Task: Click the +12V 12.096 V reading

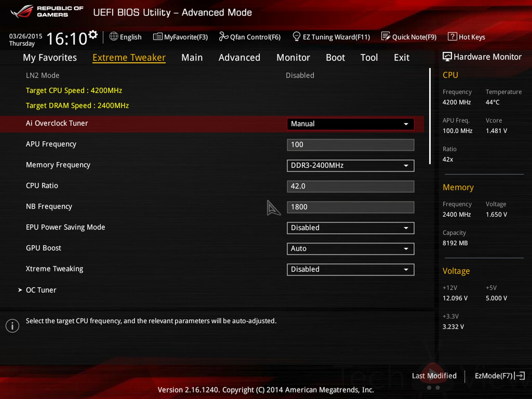Action: [455, 298]
